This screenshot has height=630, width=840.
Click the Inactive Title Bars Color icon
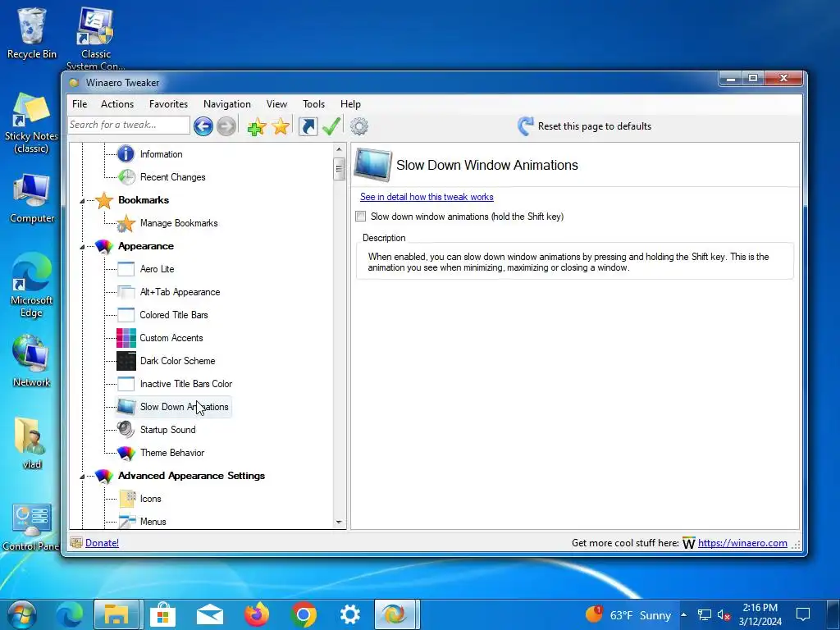point(126,384)
